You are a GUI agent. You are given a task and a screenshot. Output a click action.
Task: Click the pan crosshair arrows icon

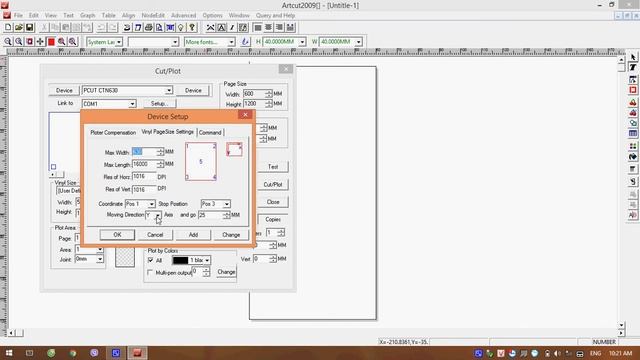[x=40, y=42]
